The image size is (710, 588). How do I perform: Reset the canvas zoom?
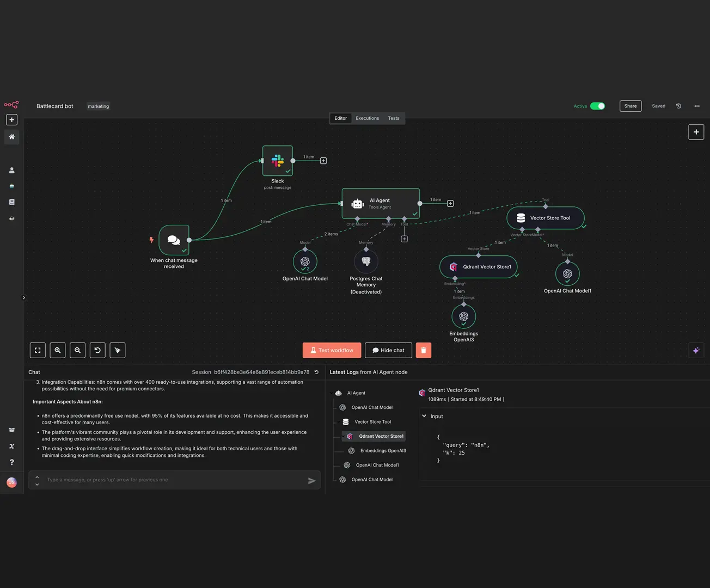click(x=97, y=350)
